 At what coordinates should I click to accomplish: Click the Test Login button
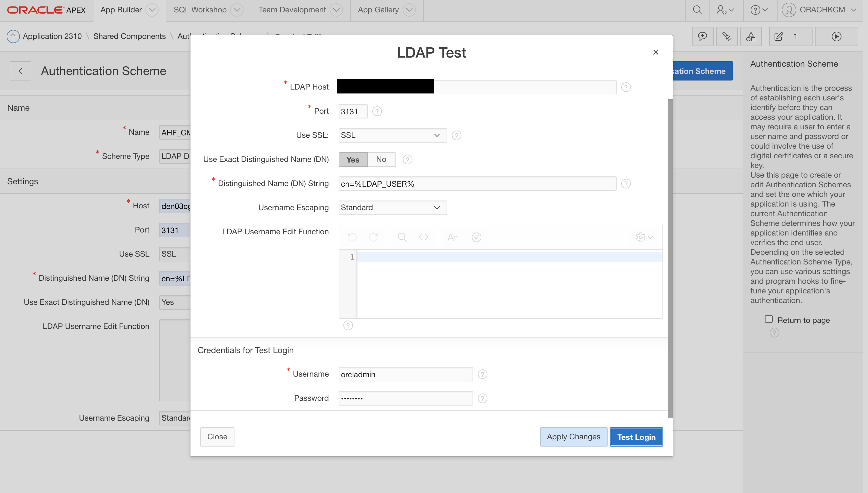(636, 437)
